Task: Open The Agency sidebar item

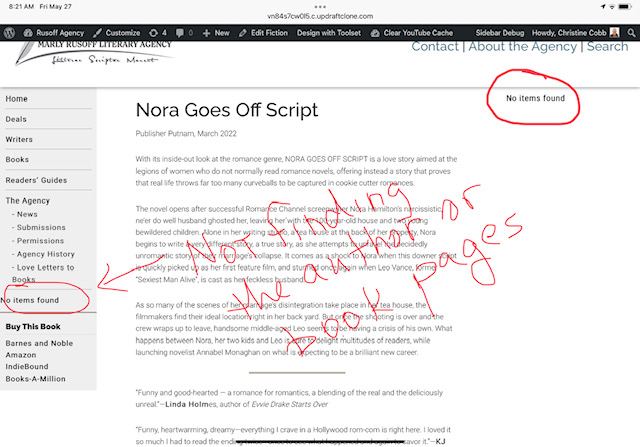Action: pos(28,200)
